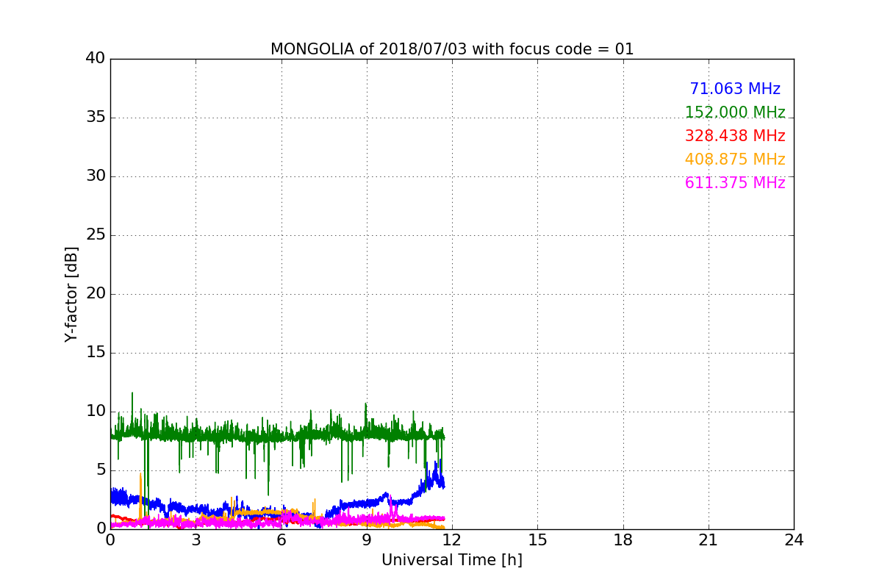Screen dimensions: 882x588
Task: Click y-axis tick label 20
Action: (96, 294)
